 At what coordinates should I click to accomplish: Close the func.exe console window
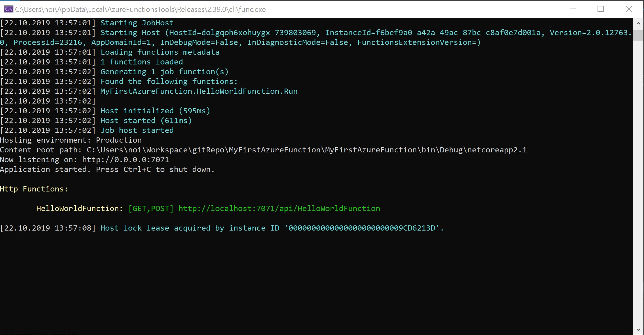point(629,9)
